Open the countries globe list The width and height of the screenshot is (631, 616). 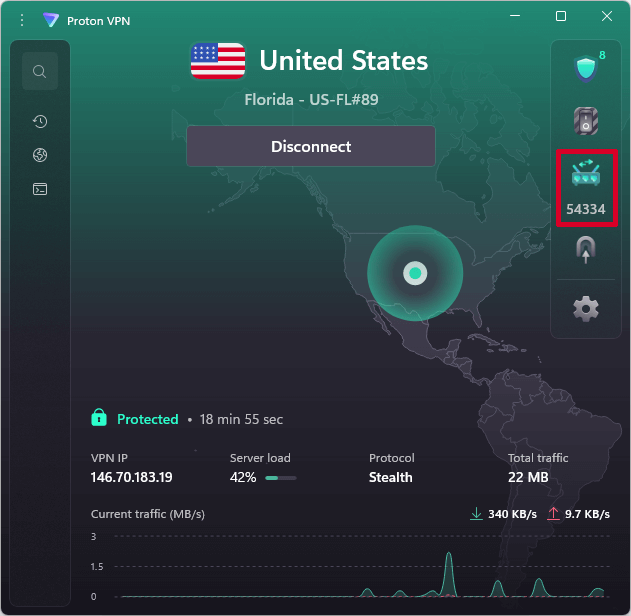click(x=40, y=155)
